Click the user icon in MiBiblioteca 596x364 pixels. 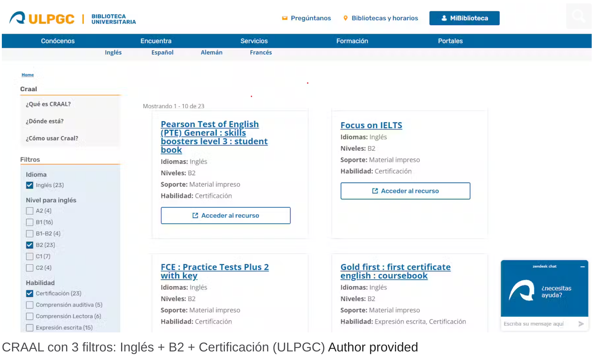444,18
